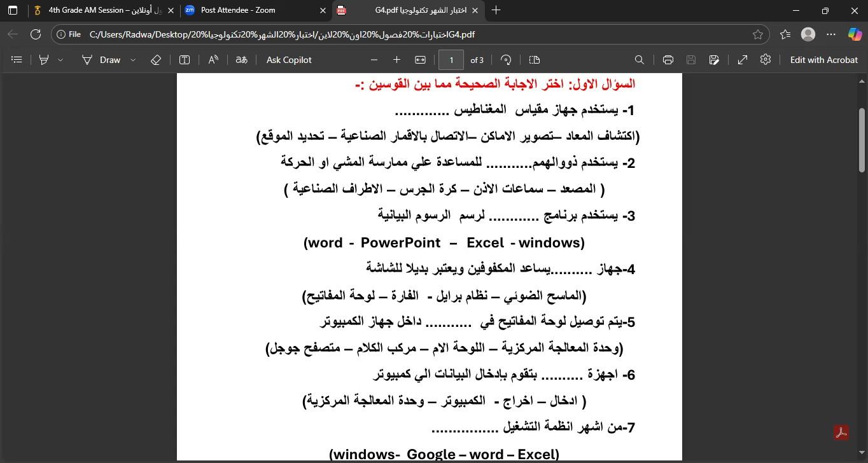Image resolution: width=868 pixels, height=463 pixels.
Task: Click question line starting with '5-يتم توصيل'
Action: pos(477,321)
